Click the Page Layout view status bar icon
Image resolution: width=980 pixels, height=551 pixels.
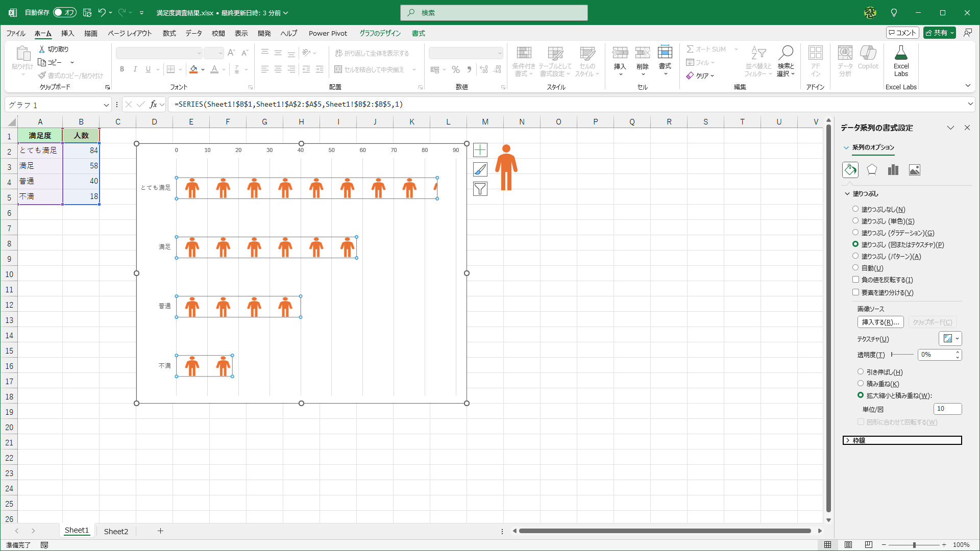click(x=848, y=545)
